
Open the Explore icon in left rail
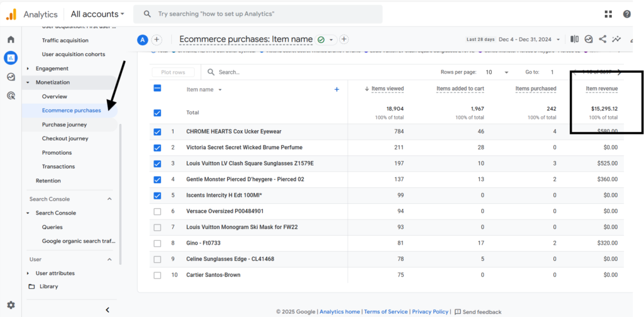pyautogui.click(x=11, y=77)
